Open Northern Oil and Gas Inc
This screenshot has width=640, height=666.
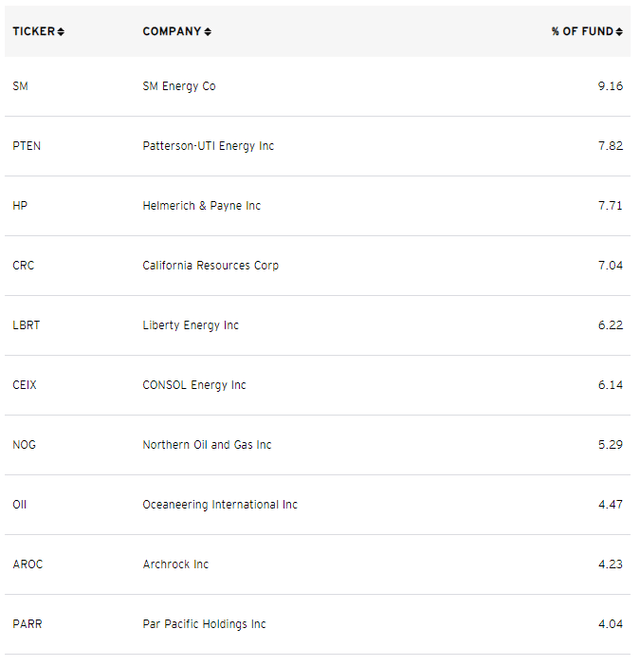pyautogui.click(x=207, y=445)
